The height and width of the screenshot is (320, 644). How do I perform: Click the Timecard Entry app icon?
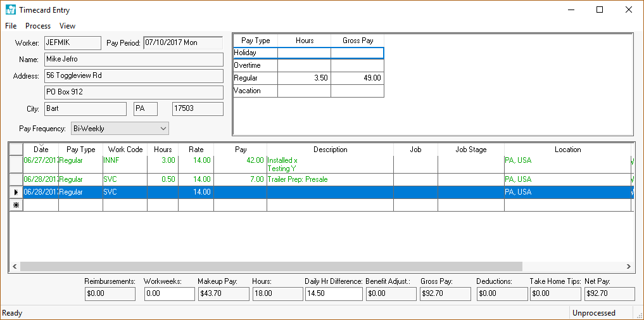click(x=11, y=10)
